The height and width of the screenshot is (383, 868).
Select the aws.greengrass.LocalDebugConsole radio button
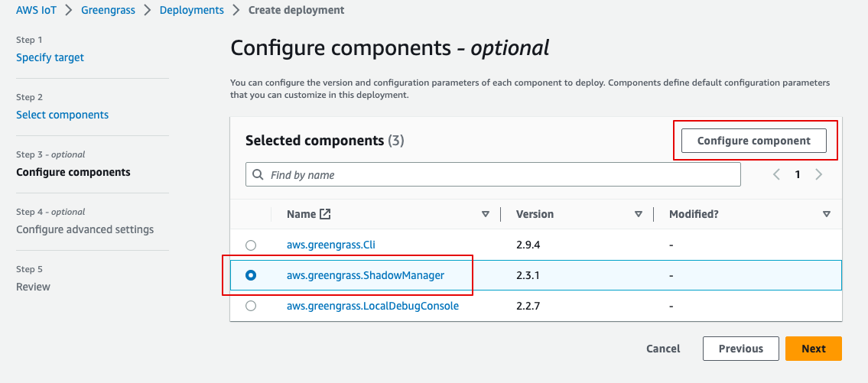[251, 306]
